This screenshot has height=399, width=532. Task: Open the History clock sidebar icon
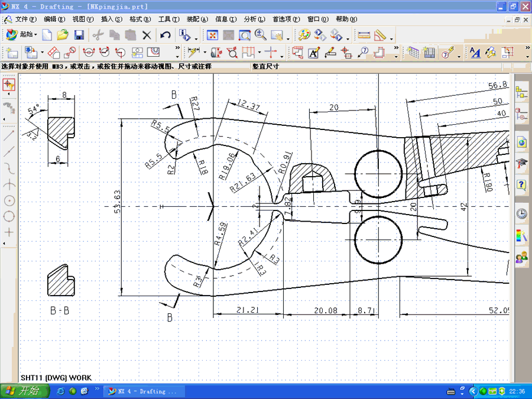(521, 213)
